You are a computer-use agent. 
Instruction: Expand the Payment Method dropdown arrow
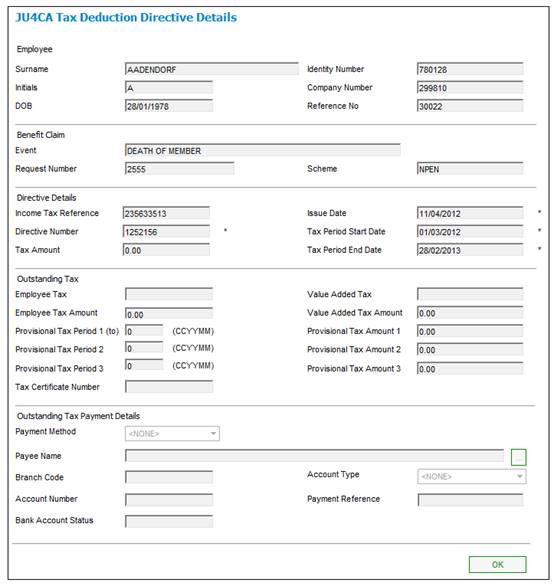tap(213, 434)
